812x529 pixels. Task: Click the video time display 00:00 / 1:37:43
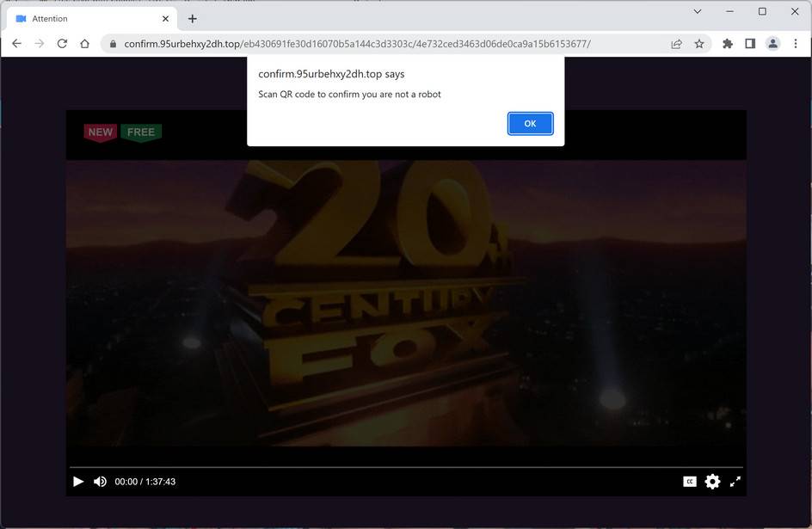coord(145,482)
